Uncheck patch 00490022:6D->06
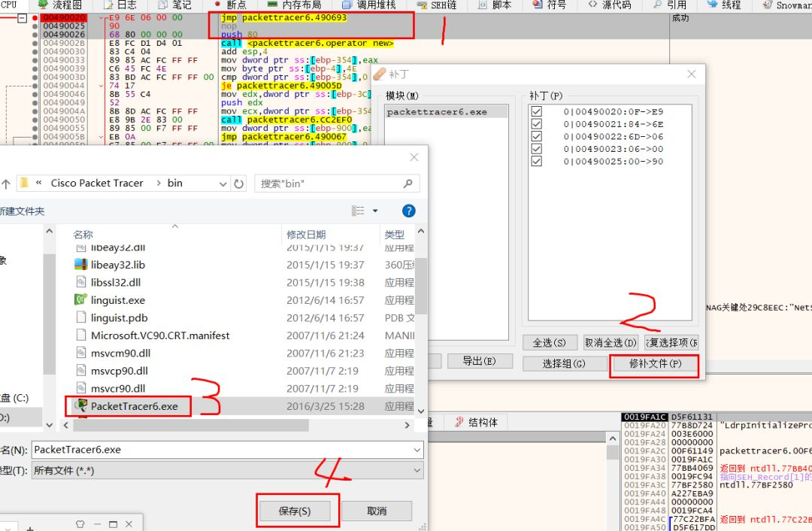The width and height of the screenshot is (812, 531). pos(537,136)
